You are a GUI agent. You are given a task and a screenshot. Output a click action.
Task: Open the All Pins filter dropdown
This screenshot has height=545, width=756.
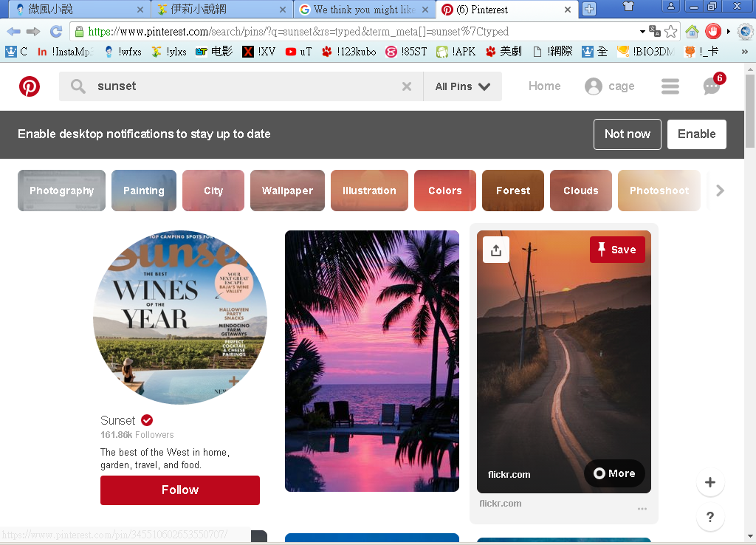[x=462, y=86]
